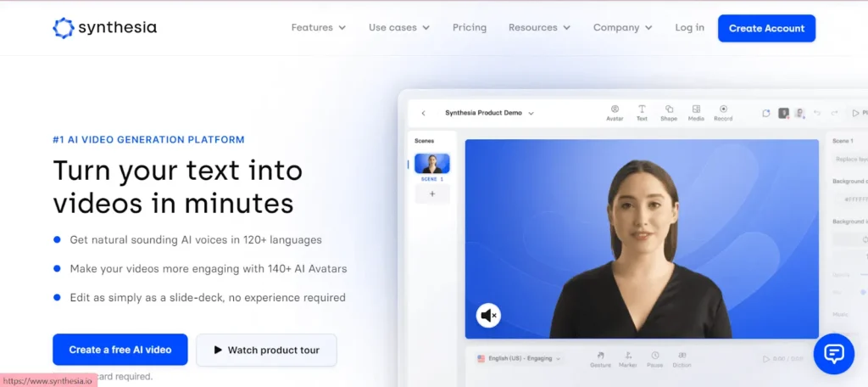The image size is (868, 387).
Task: Click the Create Account button
Action: [x=766, y=28]
